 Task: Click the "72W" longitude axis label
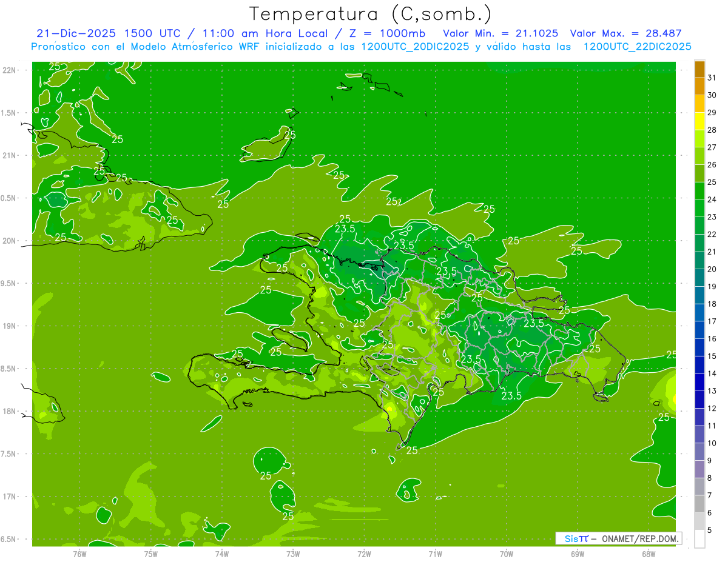tap(364, 554)
